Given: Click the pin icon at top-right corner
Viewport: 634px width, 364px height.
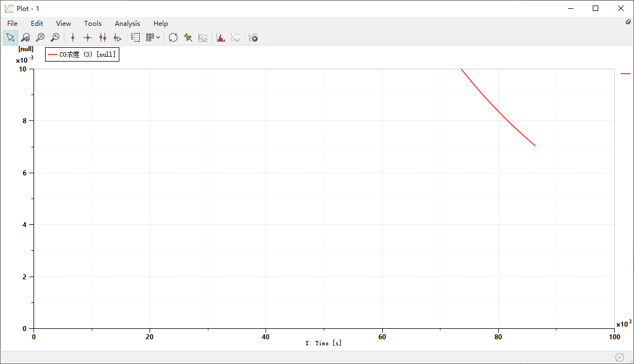Looking at the screenshot, I should coord(628,22).
